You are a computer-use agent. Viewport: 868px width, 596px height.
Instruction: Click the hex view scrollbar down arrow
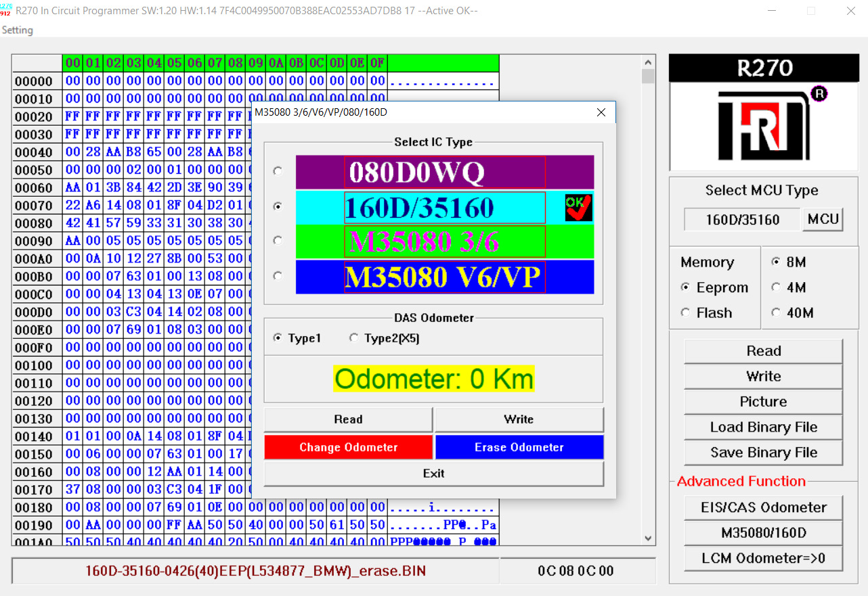(x=648, y=538)
